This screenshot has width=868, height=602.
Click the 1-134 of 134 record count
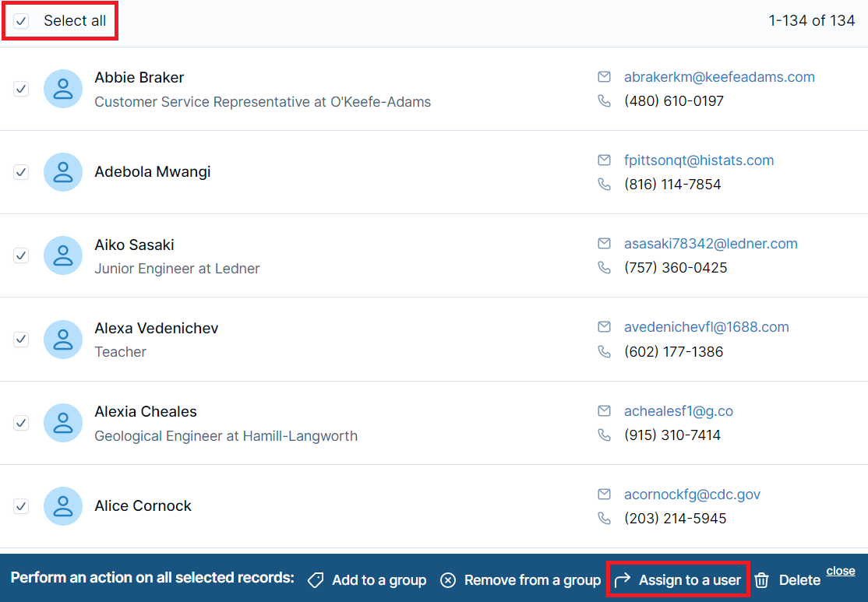click(812, 21)
